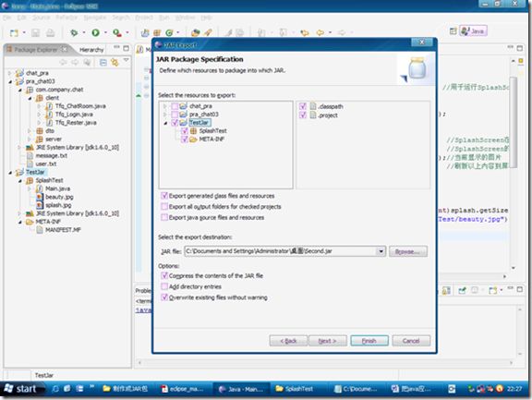Uncheck the .project file checkbox

tap(303, 115)
